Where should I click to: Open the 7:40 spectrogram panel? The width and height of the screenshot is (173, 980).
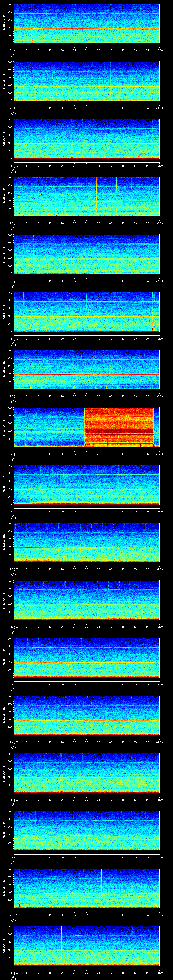86,658
